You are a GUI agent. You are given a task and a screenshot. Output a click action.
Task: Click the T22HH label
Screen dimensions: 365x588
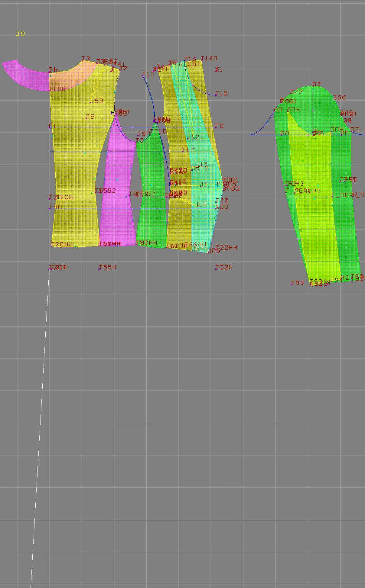click(x=227, y=248)
